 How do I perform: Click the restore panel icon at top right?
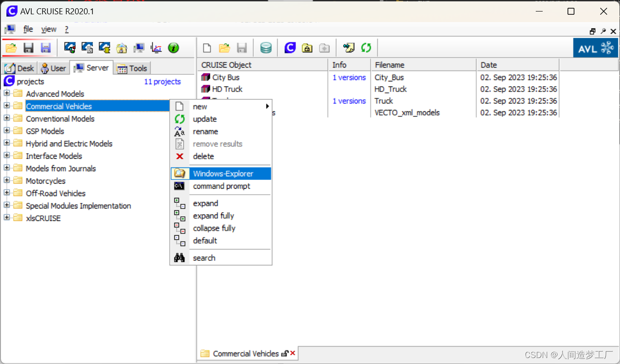click(x=593, y=31)
